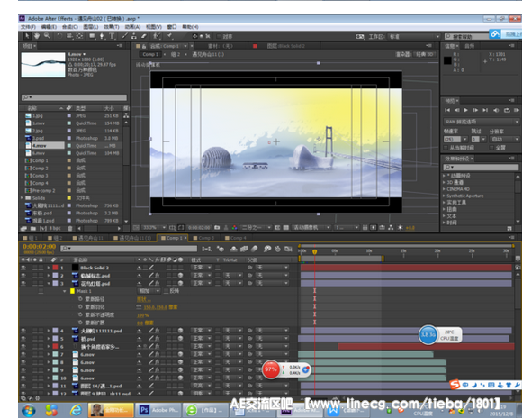Click the Play button in Preview panel
Screen dimensions: 532x419
(x=466, y=110)
